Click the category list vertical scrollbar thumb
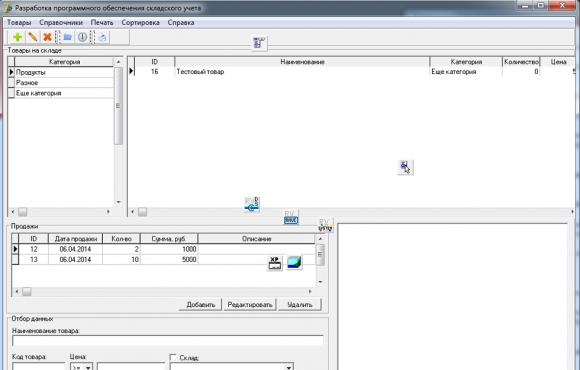 pos(118,106)
